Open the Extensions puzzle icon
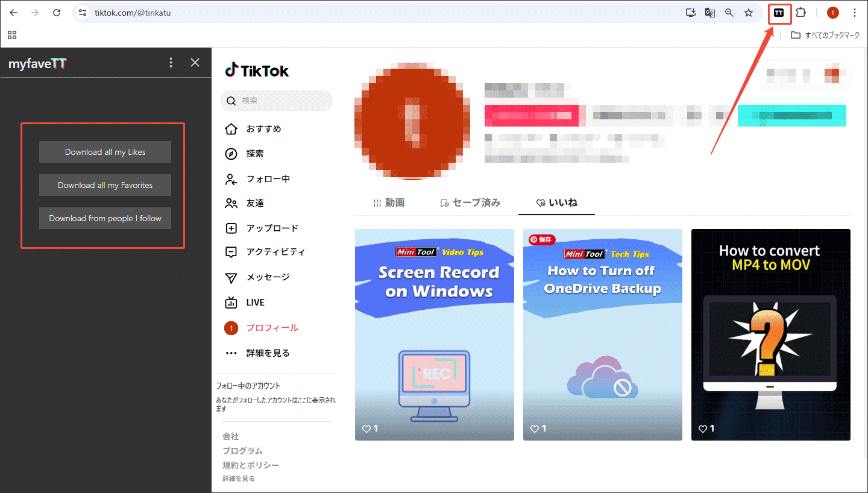This screenshot has height=493, width=868. (800, 13)
